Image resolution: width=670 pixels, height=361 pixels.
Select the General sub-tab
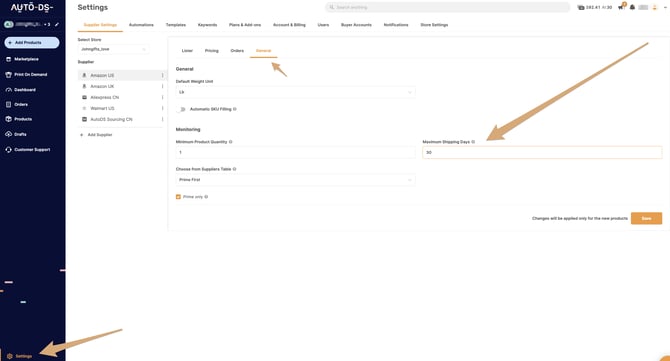[x=264, y=50]
